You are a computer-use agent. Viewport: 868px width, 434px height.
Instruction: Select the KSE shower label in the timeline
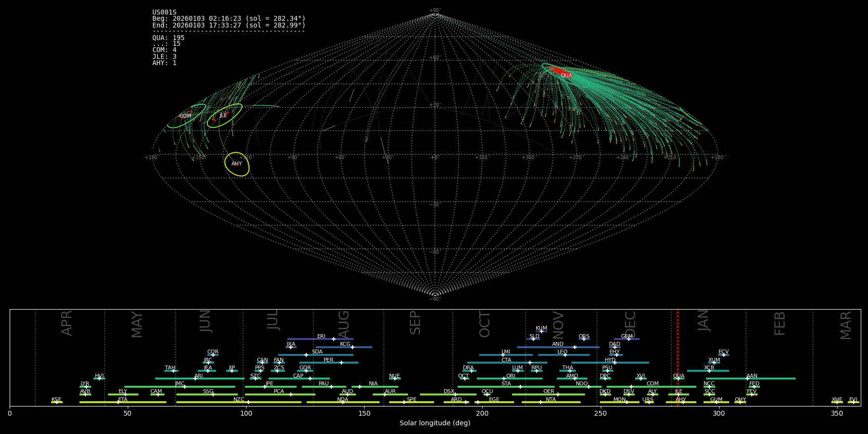click(56, 400)
